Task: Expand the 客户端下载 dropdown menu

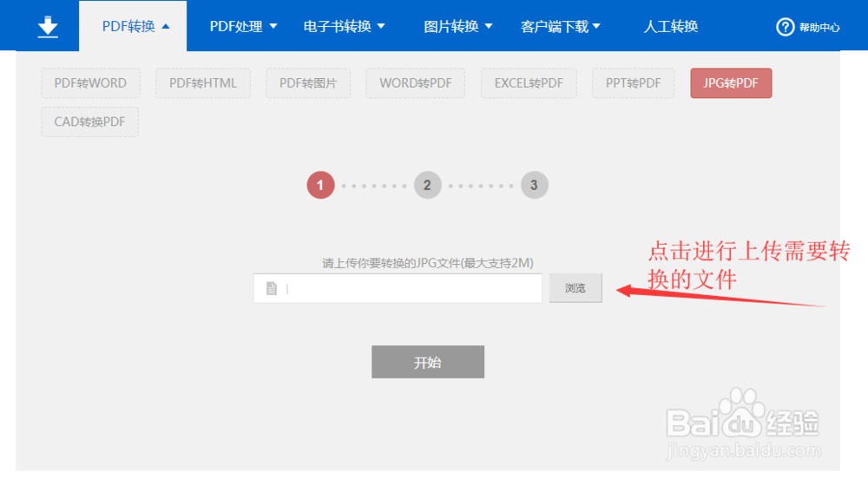Action: pyautogui.click(x=560, y=26)
